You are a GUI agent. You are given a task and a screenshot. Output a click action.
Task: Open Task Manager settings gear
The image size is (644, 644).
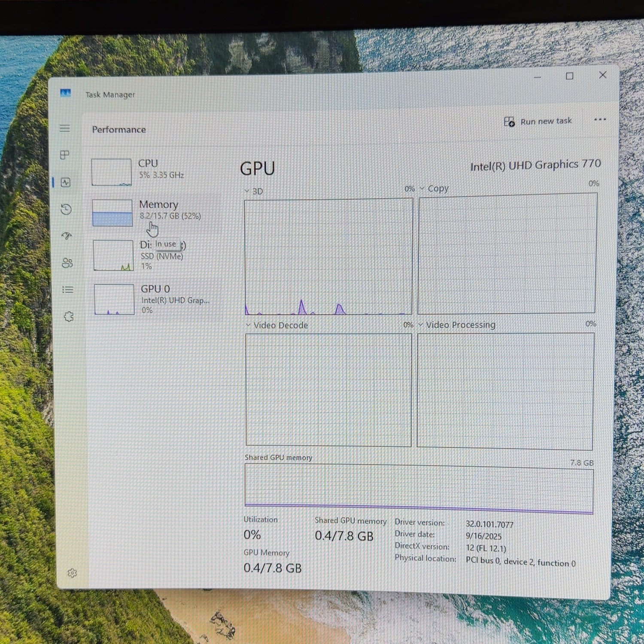coord(72,573)
